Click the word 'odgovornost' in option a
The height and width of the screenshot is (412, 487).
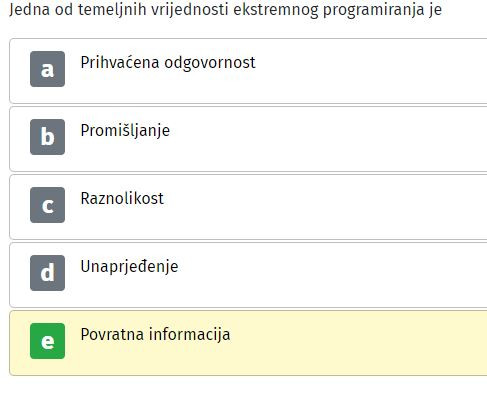210,63
